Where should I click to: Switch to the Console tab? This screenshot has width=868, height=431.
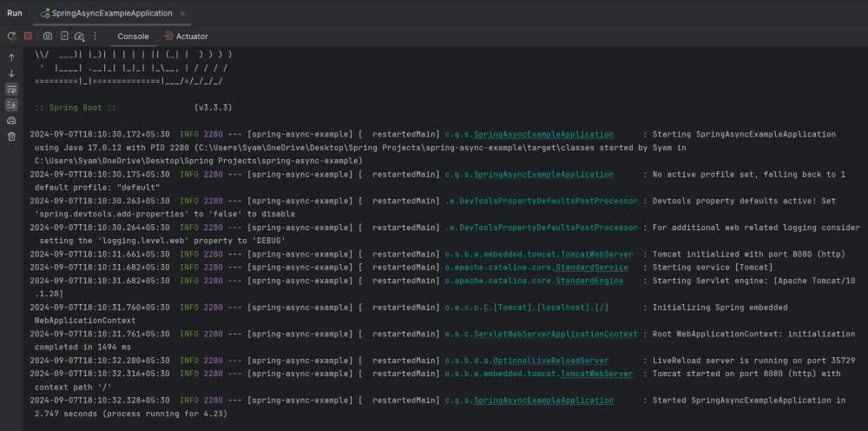pos(133,36)
